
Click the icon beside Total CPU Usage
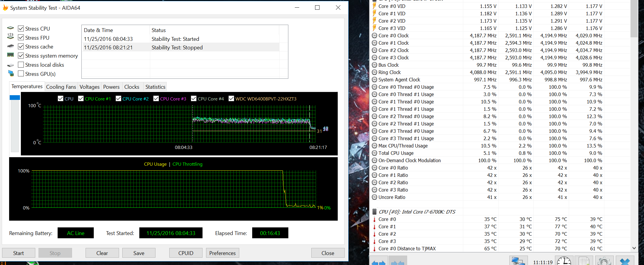(x=374, y=153)
